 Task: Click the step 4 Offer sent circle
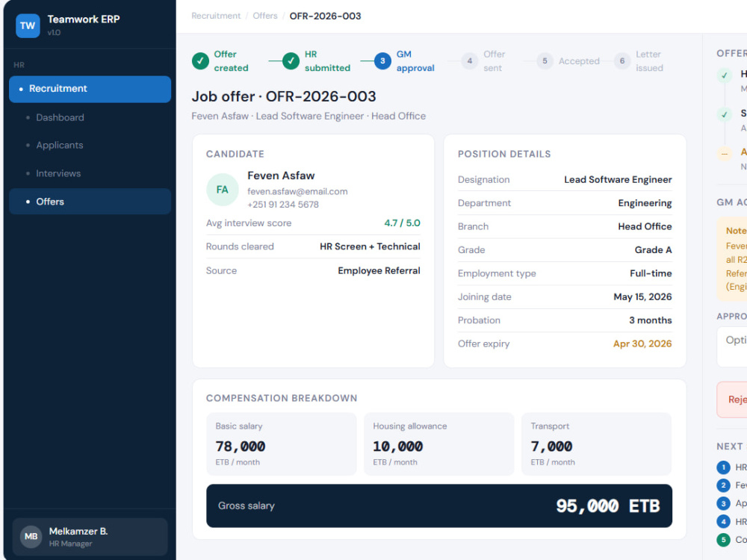[469, 61]
